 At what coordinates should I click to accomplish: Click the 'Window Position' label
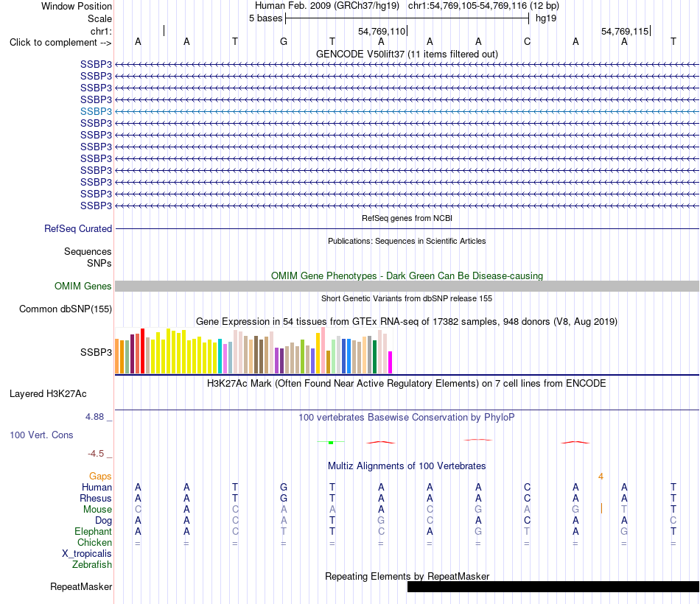77,6
